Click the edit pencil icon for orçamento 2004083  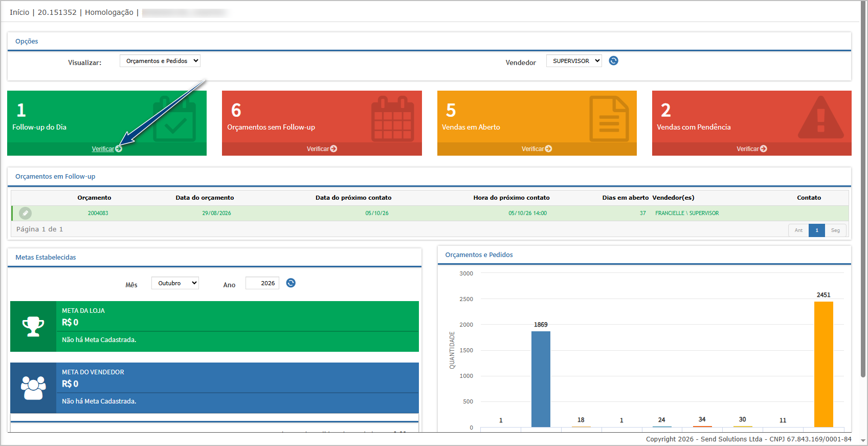25,213
